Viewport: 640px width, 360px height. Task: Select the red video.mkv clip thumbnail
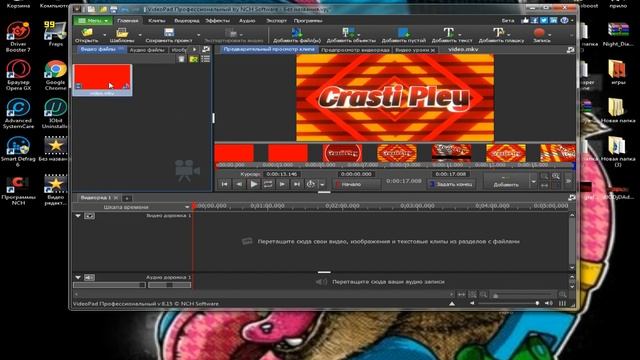(x=102, y=80)
